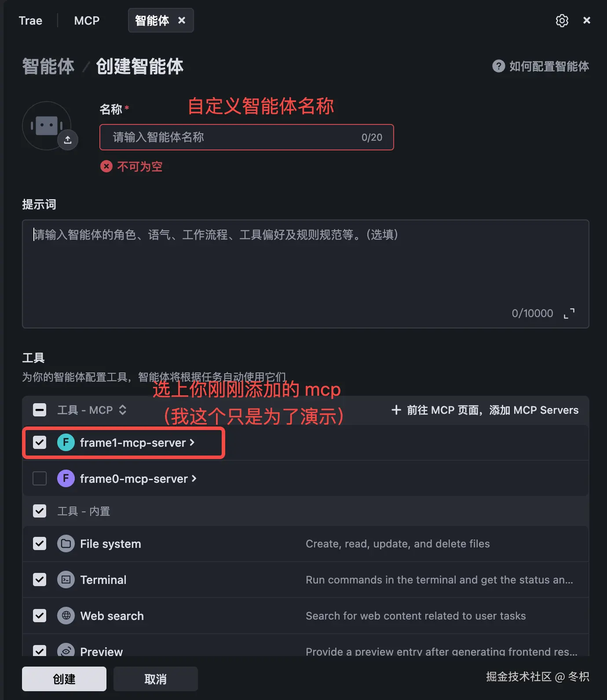This screenshot has width=607, height=700.
Task: Uncheck the frame1-mcp-server checkbox
Action: (x=40, y=442)
